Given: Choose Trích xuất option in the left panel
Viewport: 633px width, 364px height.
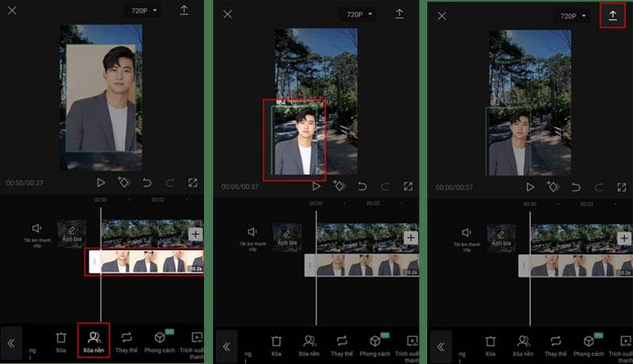Looking at the screenshot, I should pos(195,343).
